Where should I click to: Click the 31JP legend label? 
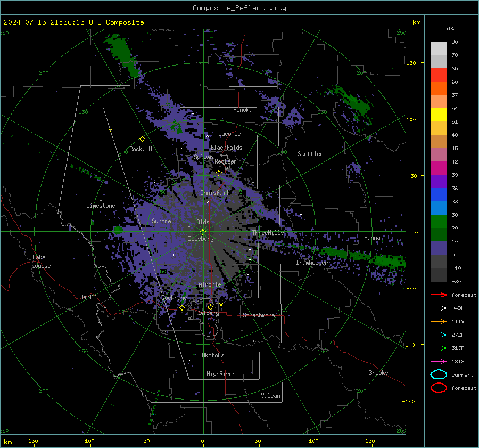[x=458, y=348]
